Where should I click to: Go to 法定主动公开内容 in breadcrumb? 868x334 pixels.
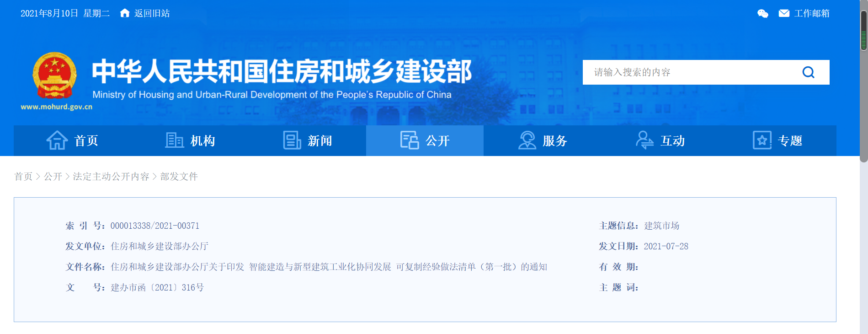(111, 177)
